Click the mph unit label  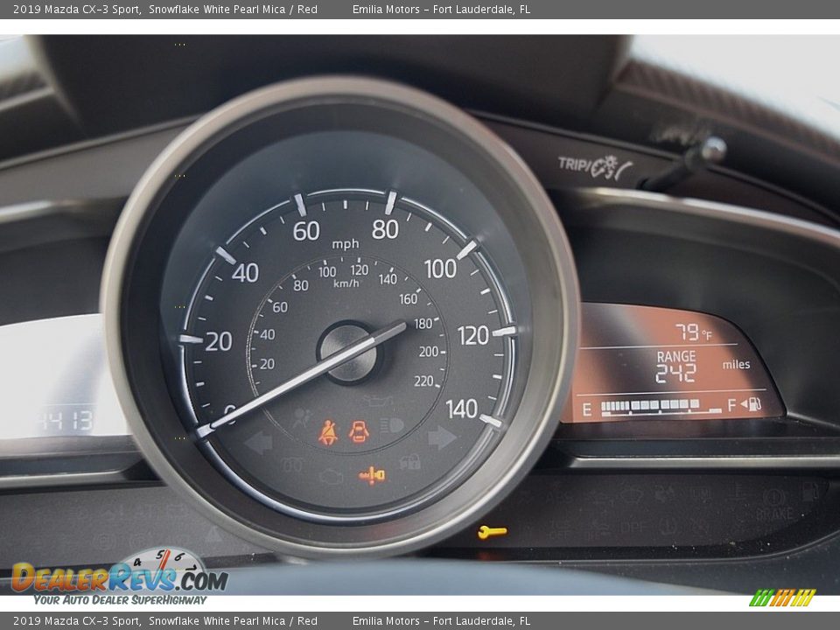tap(346, 245)
